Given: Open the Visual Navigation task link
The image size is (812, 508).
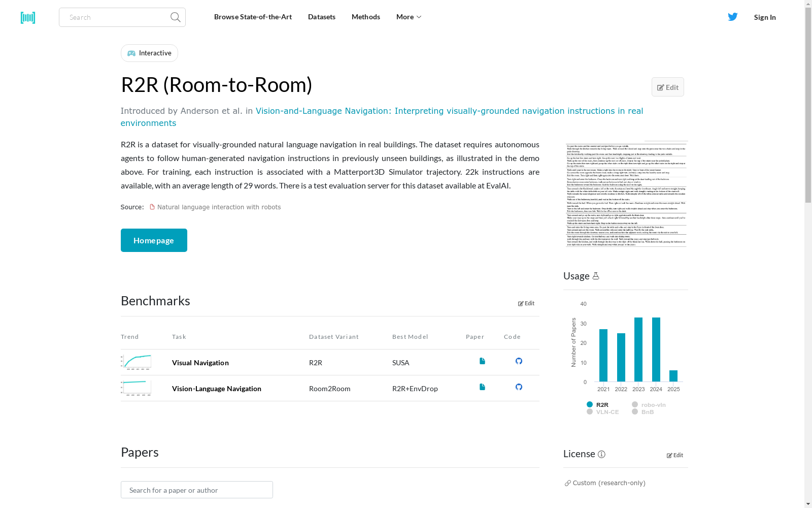Looking at the screenshot, I should pos(200,363).
